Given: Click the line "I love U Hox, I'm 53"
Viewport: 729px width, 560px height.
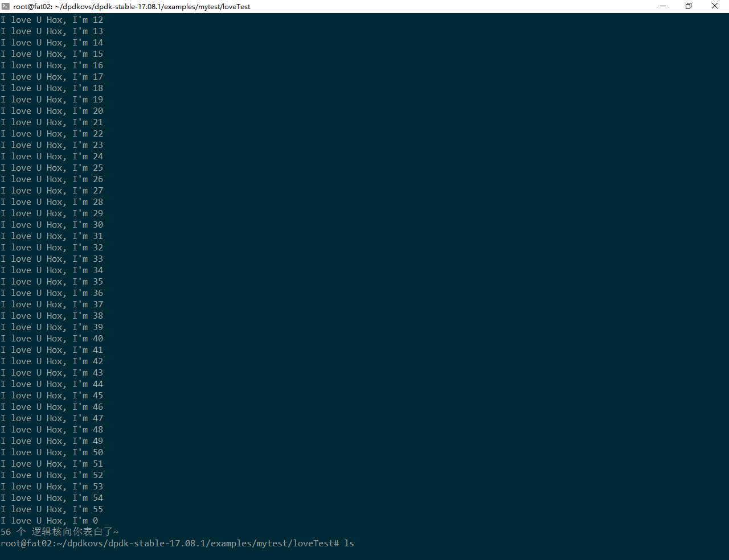Looking at the screenshot, I should tap(52, 487).
